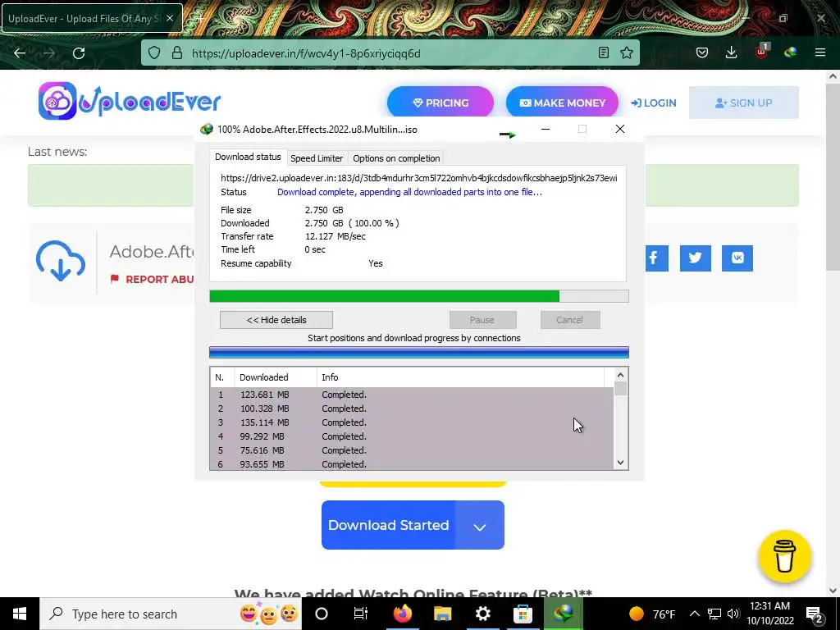Open the LOGIN link

pyautogui.click(x=654, y=103)
